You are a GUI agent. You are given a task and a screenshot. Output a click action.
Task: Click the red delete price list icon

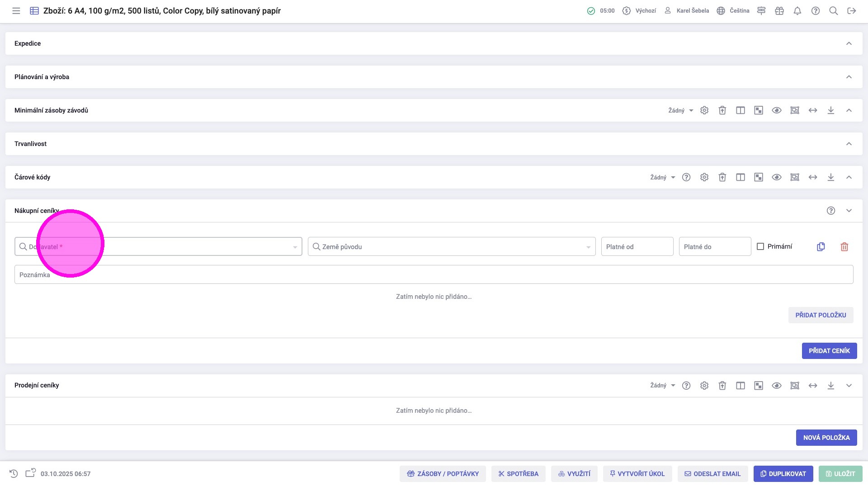[x=844, y=247]
